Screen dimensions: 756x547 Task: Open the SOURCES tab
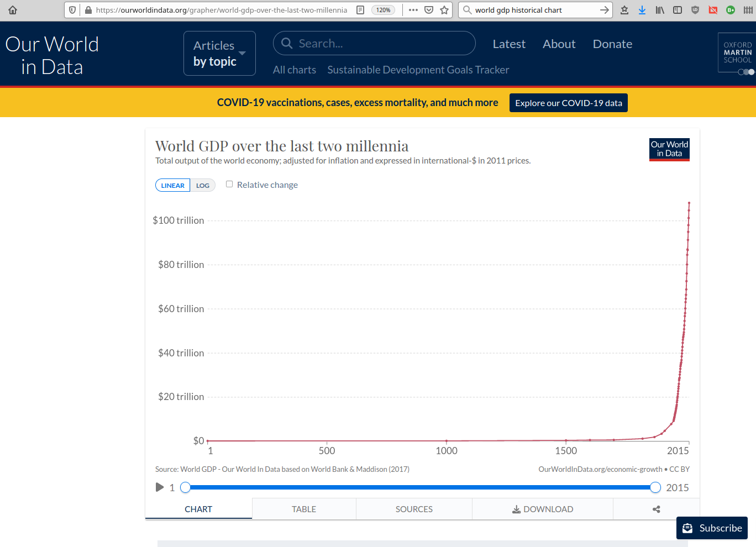click(x=414, y=509)
